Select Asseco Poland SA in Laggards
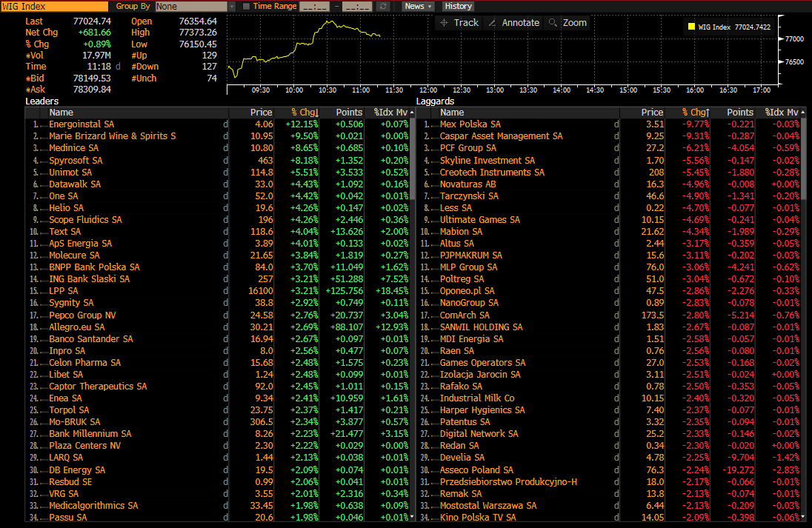The image size is (812, 528). tap(476, 469)
